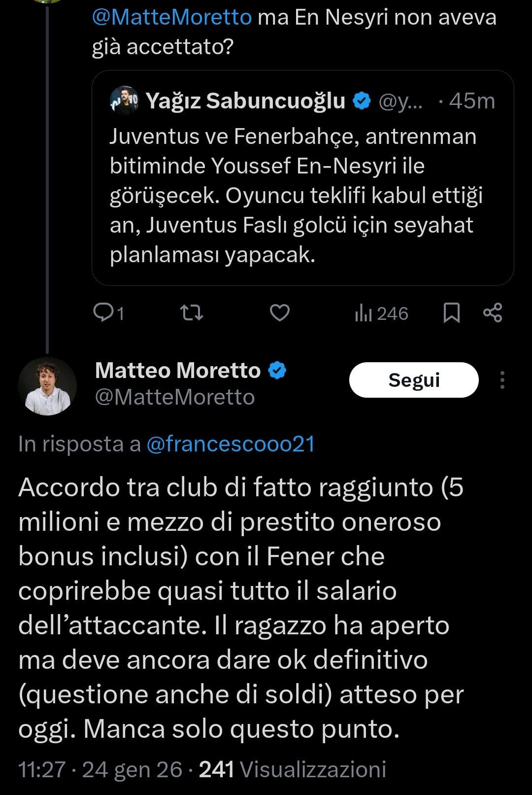Viewport: 532px width, 795px height.
Task: View the 241 Visualizzazioni count
Action: click(293, 769)
